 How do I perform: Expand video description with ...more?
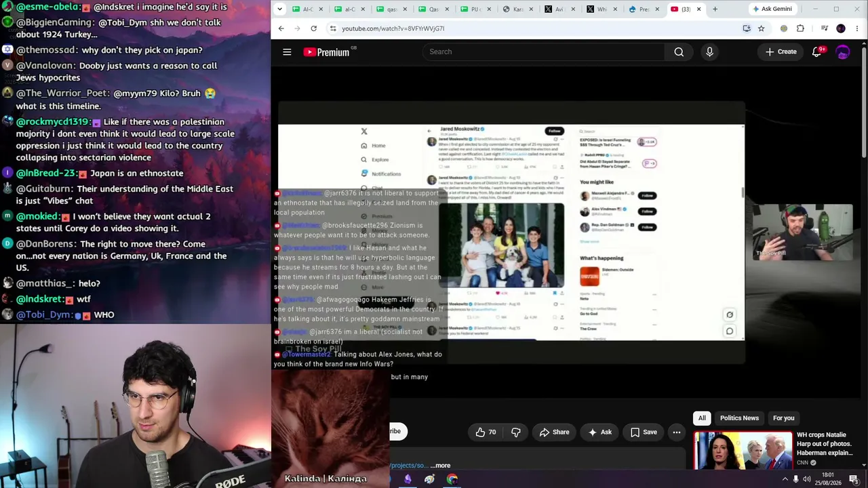(440, 466)
